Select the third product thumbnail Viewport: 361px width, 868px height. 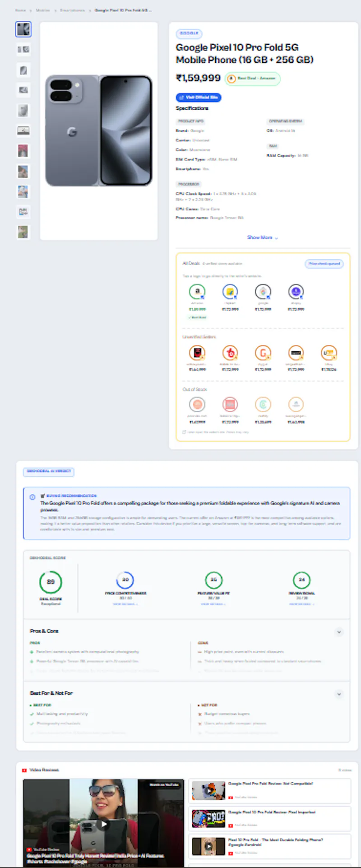23,70
